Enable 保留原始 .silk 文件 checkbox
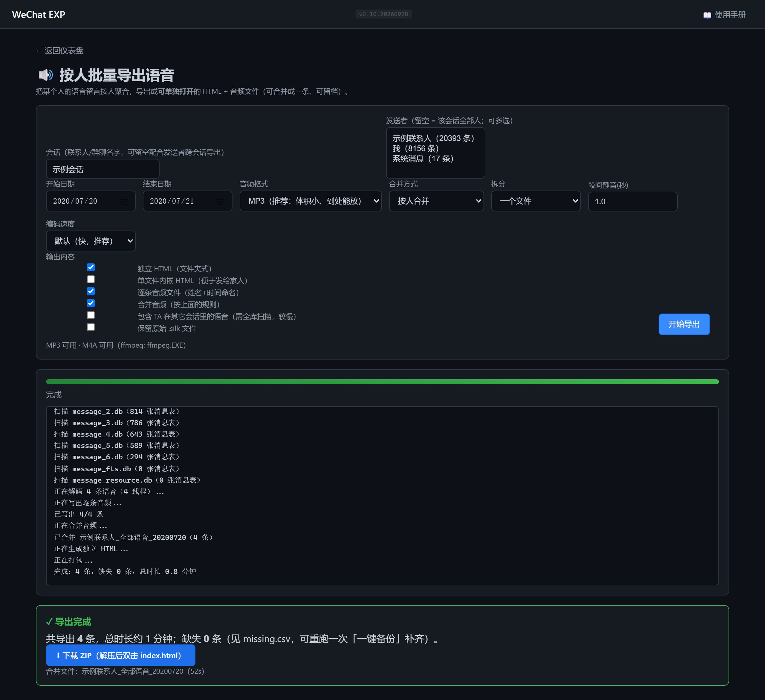765x700 pixels. pyautogui.click(x=91, y=327)
